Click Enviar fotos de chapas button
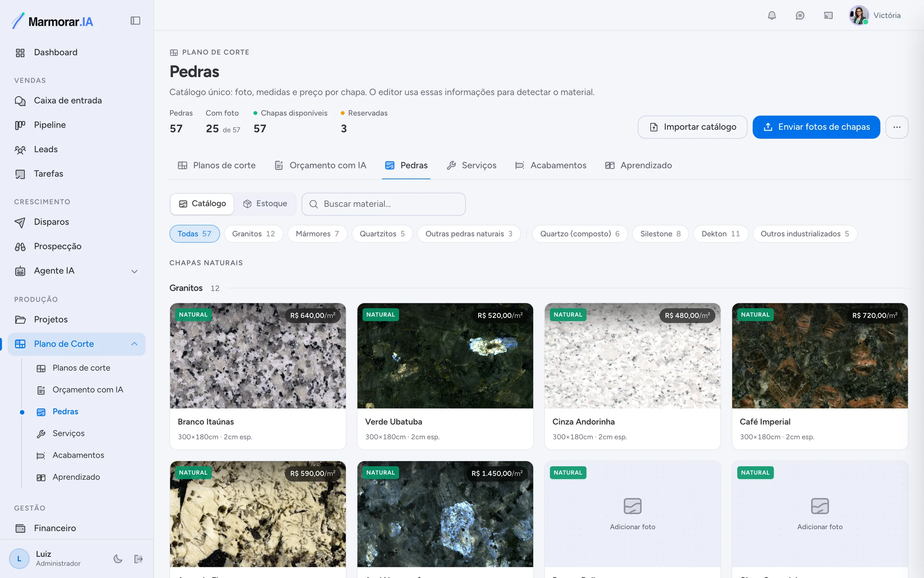 coord(816,127)
